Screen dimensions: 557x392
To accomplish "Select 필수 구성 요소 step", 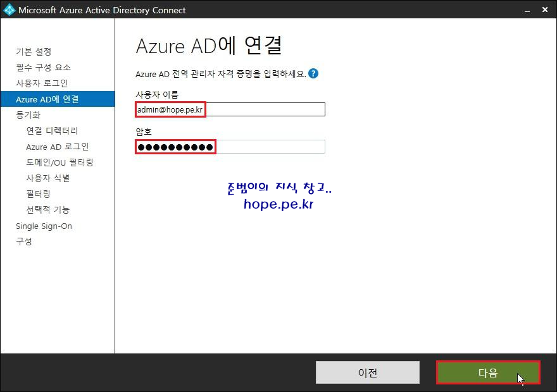I will [x=43, y=68].
